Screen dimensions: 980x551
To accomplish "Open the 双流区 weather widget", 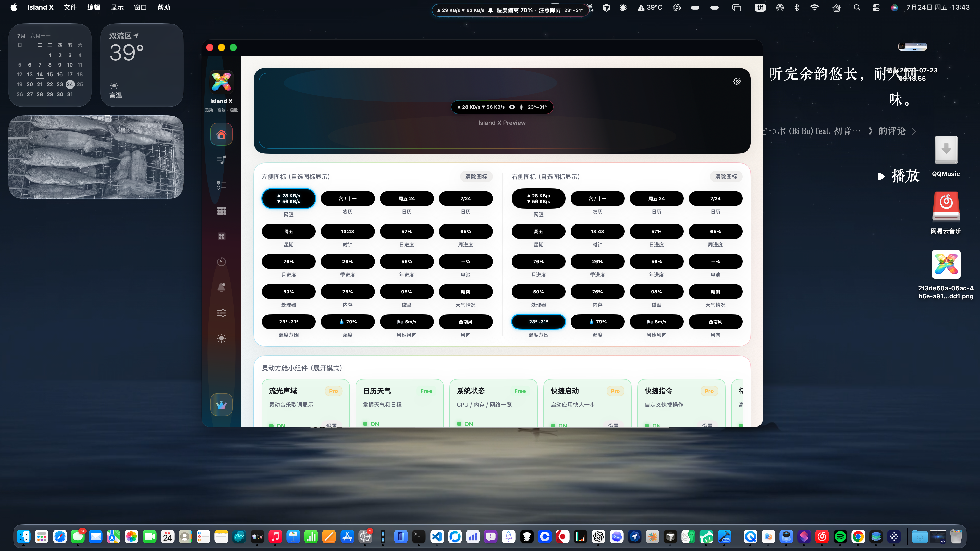I will [142, 65].
